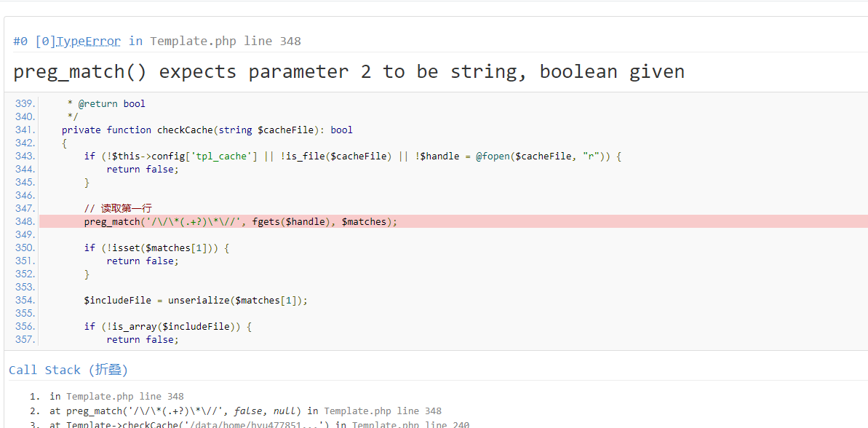The image size is (868, 428).
Task: Click the '@return bool' docblock line
Action: (x=106, y=104)
